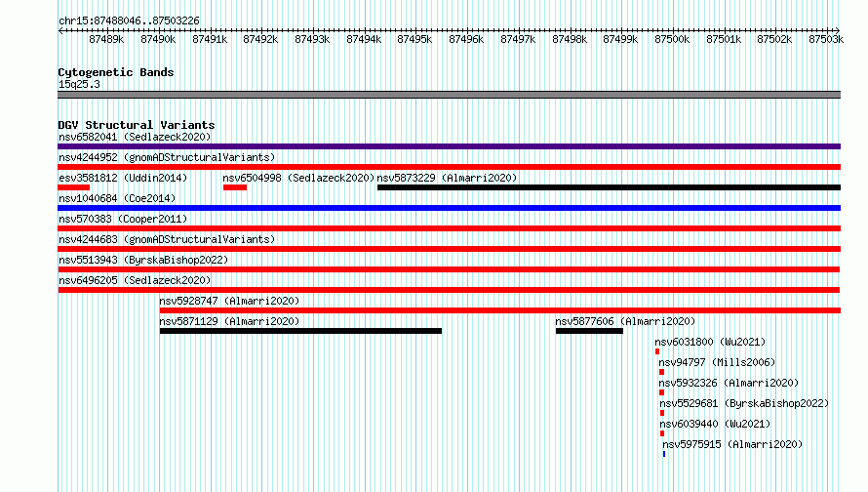Click the tiny red nsv5932326 marker

tap(661, 392)
